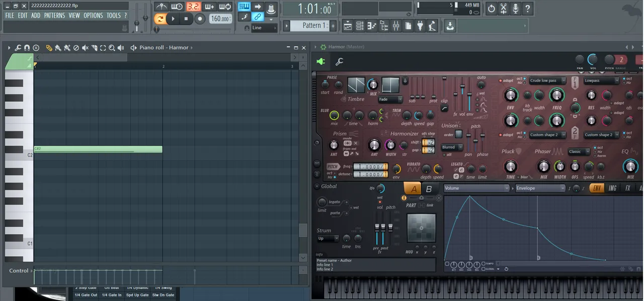
Task: Open the Line snap dropdown
Action: (264, 28)
